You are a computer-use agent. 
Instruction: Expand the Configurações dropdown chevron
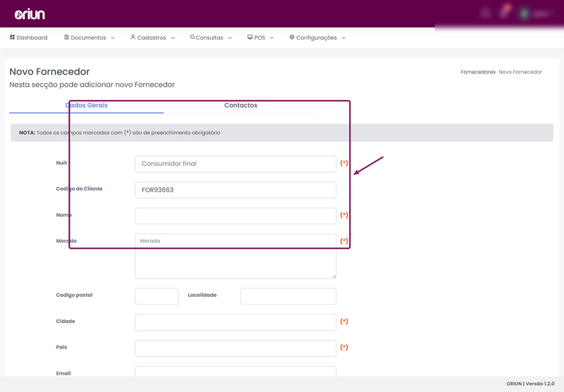[x=343, y=38]
